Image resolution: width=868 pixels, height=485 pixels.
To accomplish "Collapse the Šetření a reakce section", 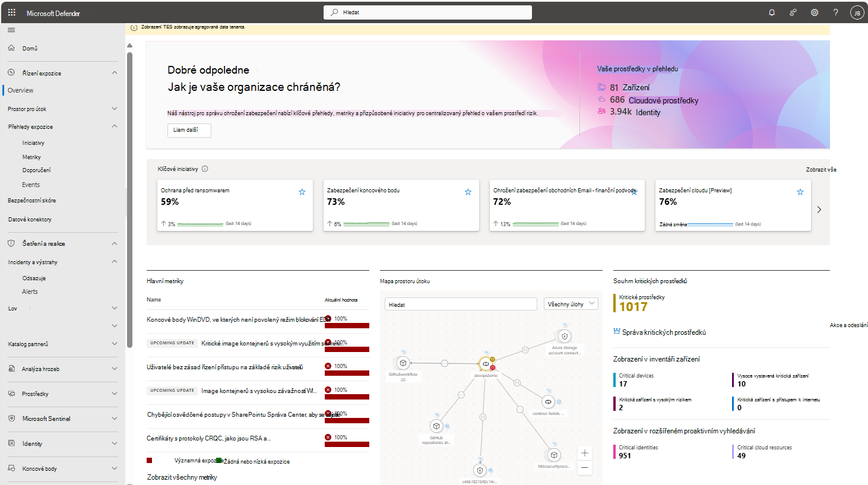I will click(x=115, y=243).
